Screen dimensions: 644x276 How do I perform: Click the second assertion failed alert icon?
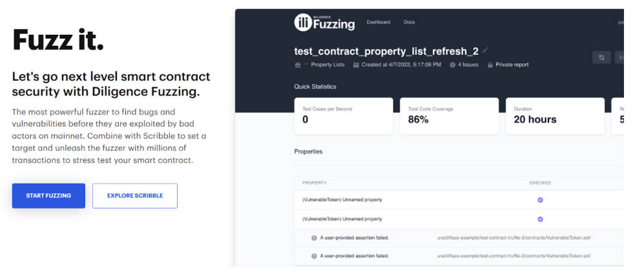click(x=314, y=256)
